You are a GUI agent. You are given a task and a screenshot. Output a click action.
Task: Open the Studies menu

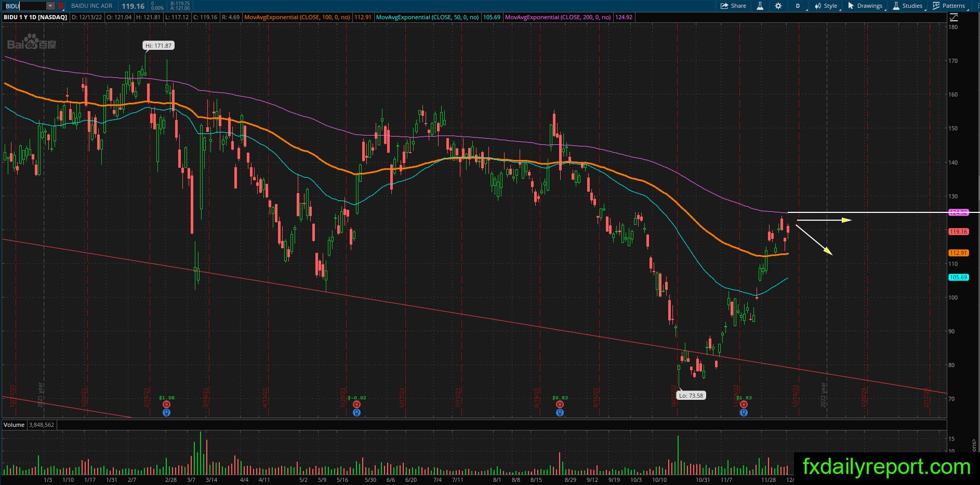pyautogui.click(x=908, y=6)
